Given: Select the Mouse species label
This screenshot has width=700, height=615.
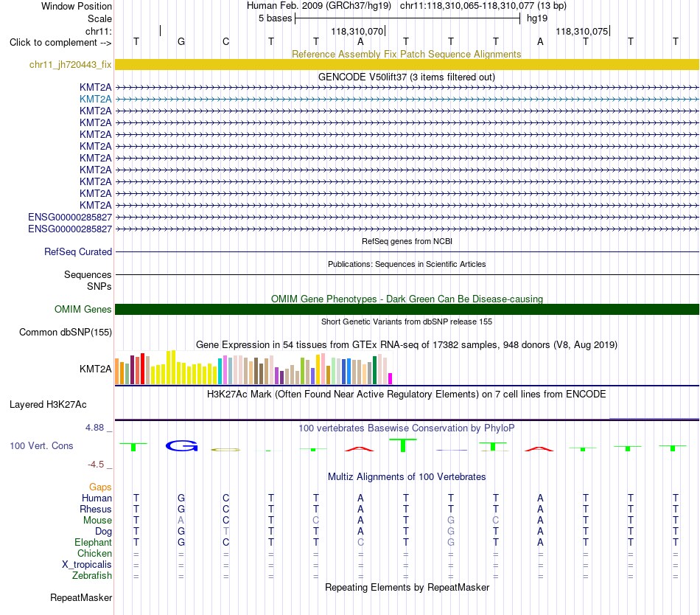Looking at the screenshot, I should (x=97, y=521).
